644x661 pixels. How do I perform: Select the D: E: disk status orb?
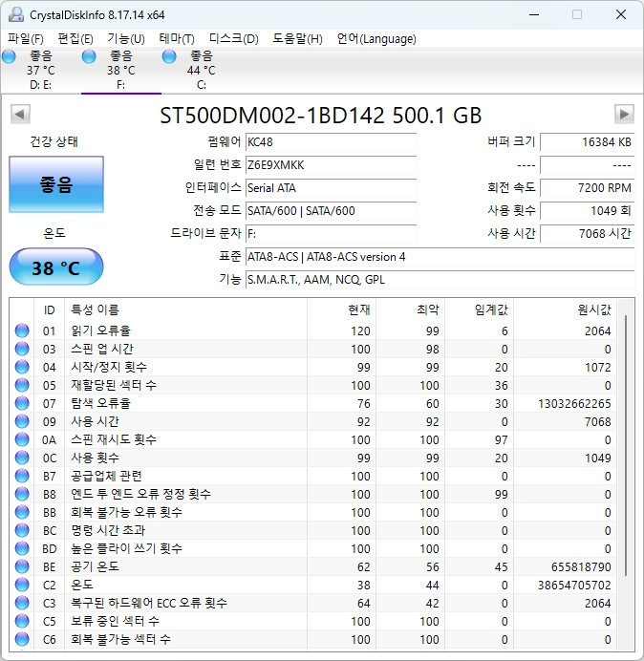point(9,56)
